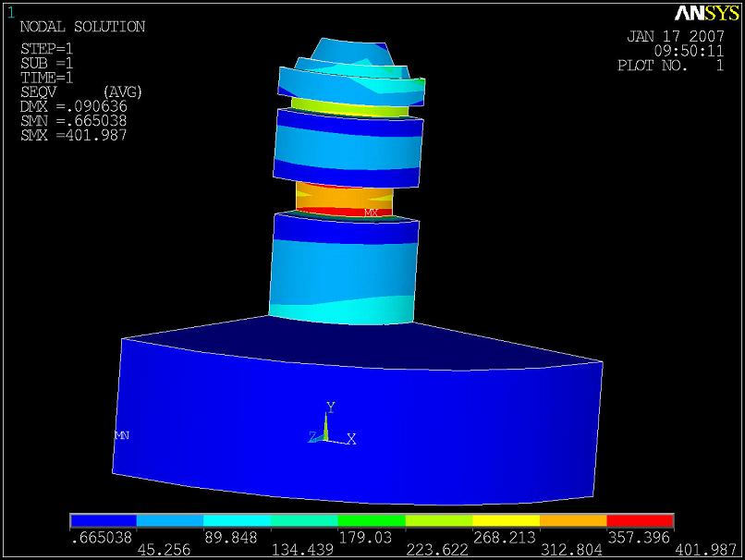Select the cyan legend color band

point(238,521)
